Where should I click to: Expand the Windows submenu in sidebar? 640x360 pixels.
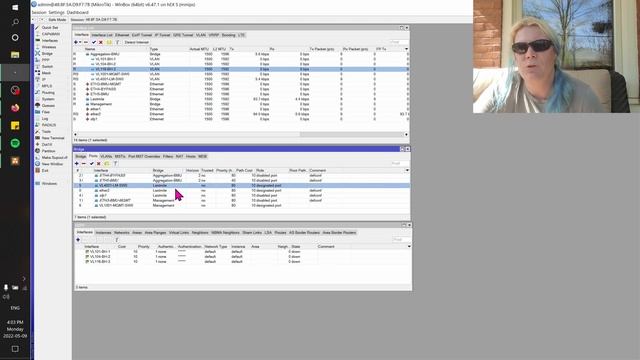tap(49, 184)
